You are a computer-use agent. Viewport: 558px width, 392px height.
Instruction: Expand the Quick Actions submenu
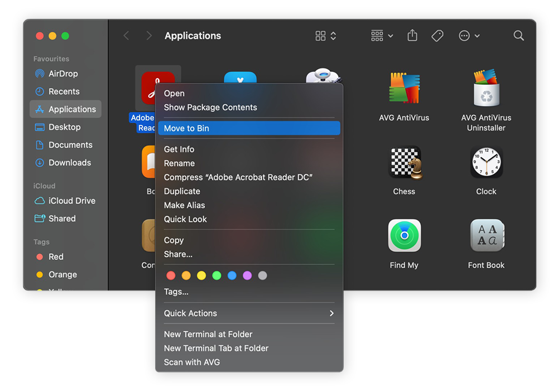click(190, 313)
